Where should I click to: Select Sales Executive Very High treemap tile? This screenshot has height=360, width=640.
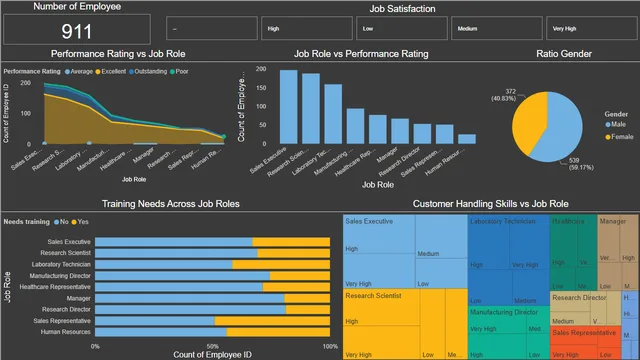(x=379, y=271)
